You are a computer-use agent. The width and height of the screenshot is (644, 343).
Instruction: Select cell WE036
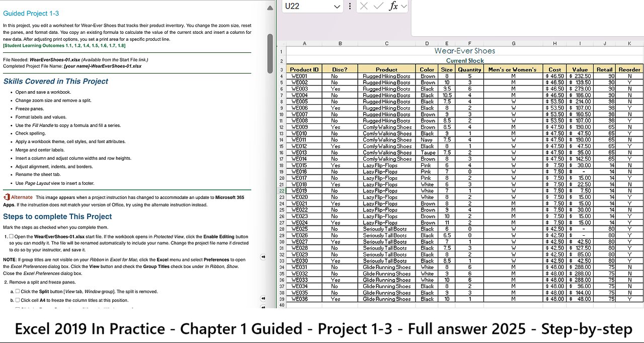[304, 299]
